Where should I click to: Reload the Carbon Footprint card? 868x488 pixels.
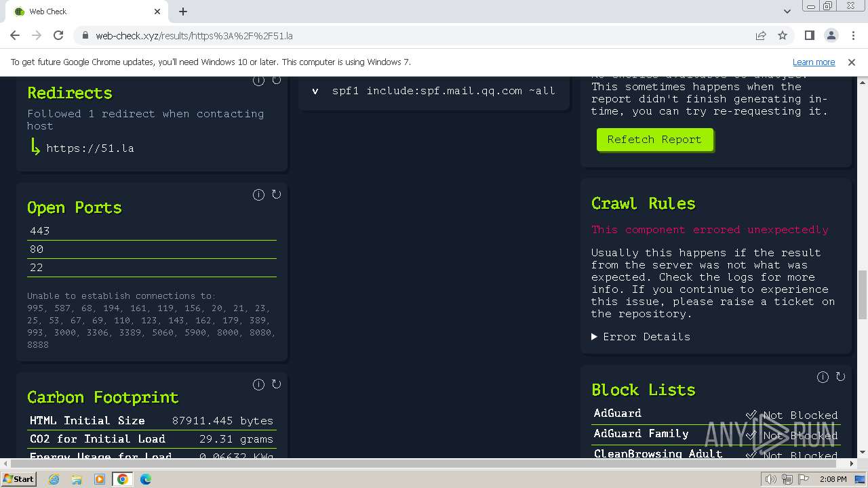(277, 384)
